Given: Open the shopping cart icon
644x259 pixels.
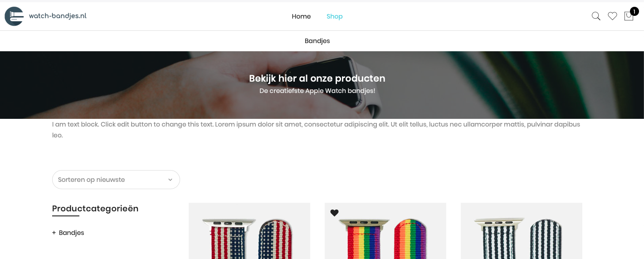Looking at the screenshot, I should click(629, 16).
